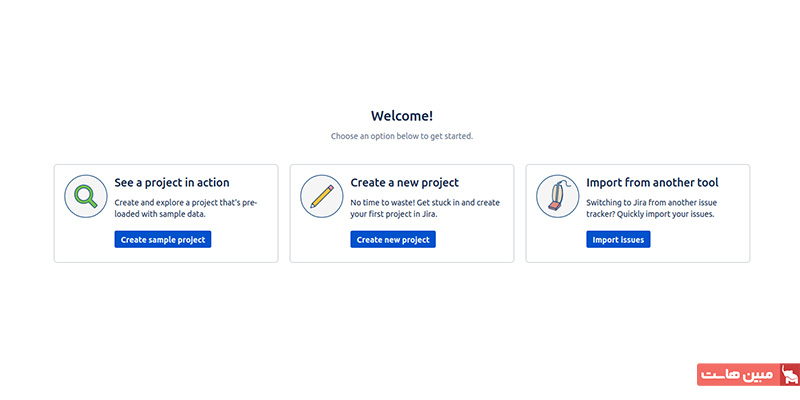The height and width of the screenshot is (400, 800).
Task: Click the 'No time to waste!' text line
Action: click(425, 203)
